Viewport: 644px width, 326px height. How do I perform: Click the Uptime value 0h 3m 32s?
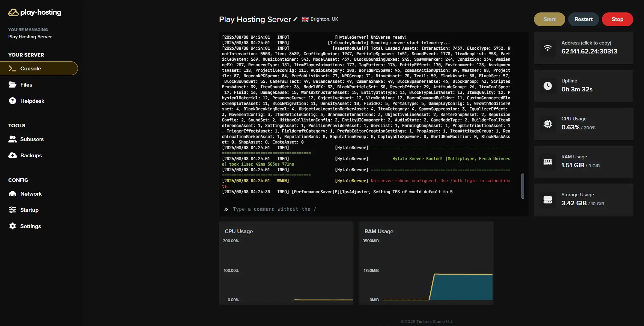[x=577, y=89]
